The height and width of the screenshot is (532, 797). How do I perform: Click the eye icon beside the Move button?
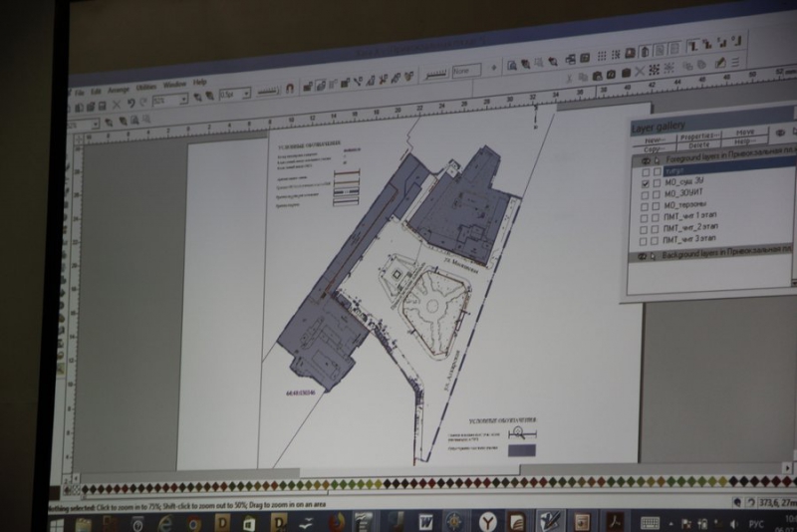pos(780,132)
